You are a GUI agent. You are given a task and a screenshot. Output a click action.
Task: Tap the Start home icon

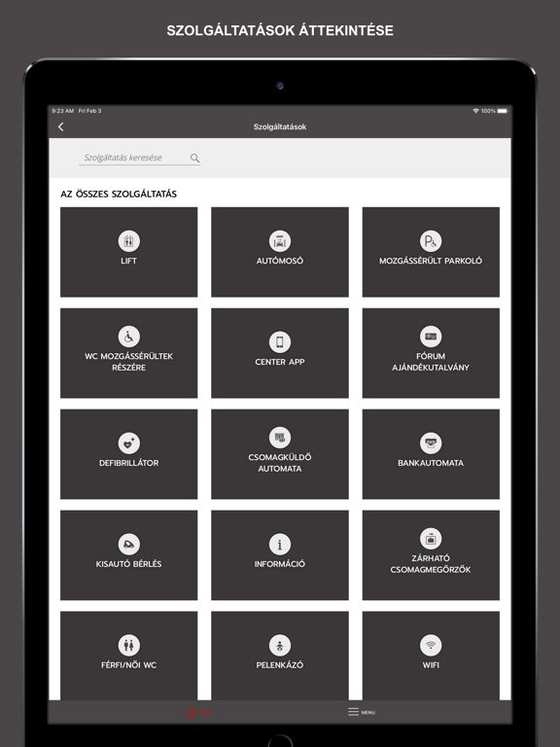[x=190, y=712]
